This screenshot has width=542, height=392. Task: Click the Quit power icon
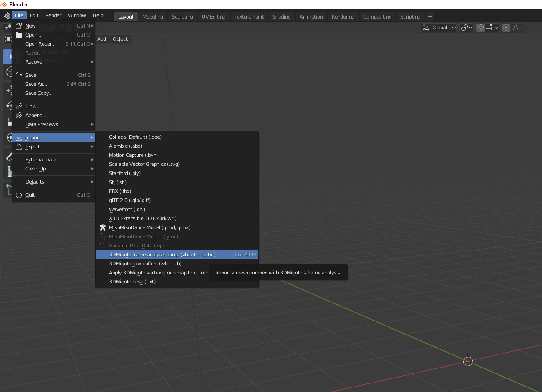pos(19,195)
